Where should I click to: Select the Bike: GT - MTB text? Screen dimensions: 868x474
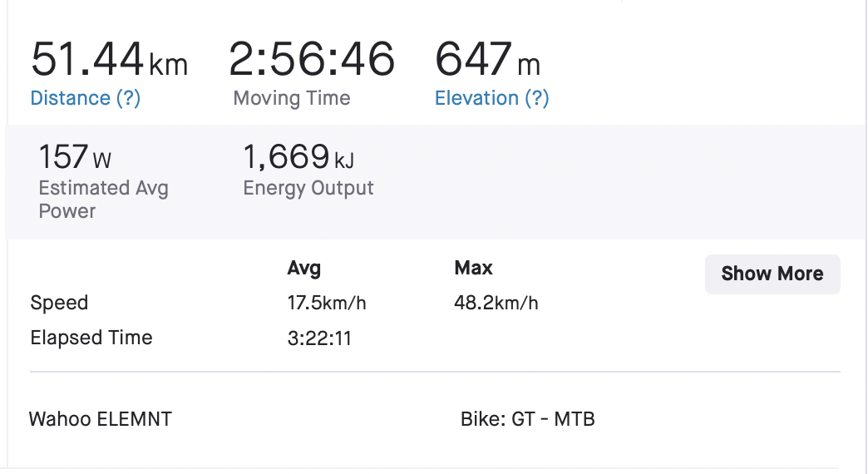pos(528,419)
